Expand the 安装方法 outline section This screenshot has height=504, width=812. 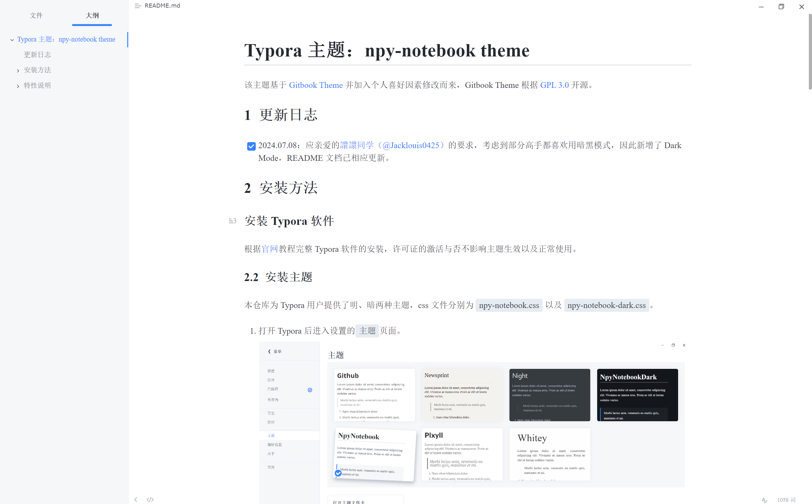pyautogui.click(x=18, y=71)
